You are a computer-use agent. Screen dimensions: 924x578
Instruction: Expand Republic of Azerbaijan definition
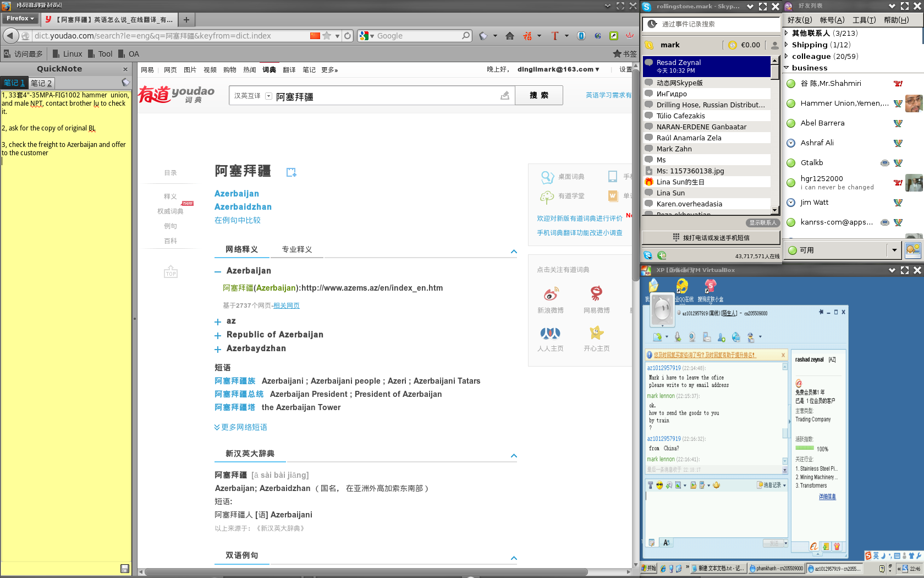click(x=218, y=335)
